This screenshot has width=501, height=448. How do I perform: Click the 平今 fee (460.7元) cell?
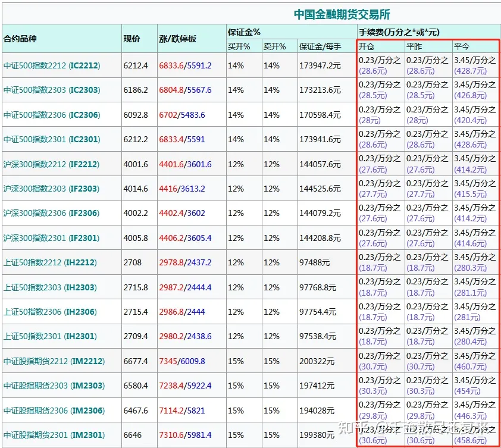coord(475,361)
